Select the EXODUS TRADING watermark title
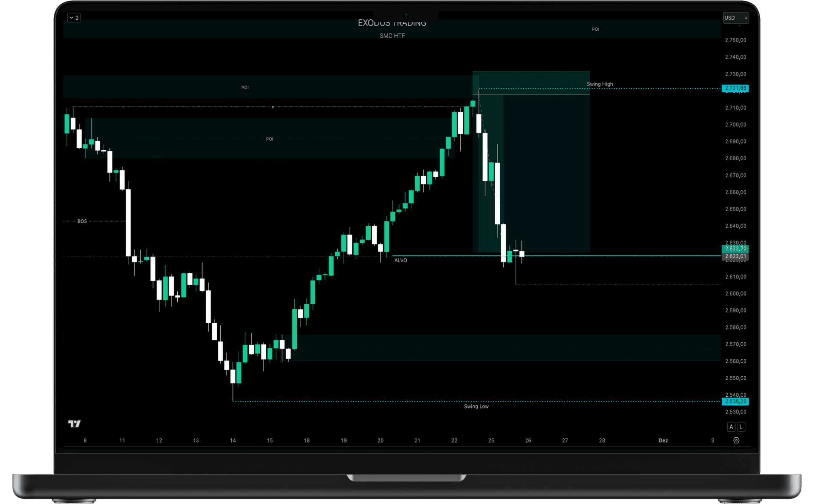The image size is (814, 504). [392, 23]
